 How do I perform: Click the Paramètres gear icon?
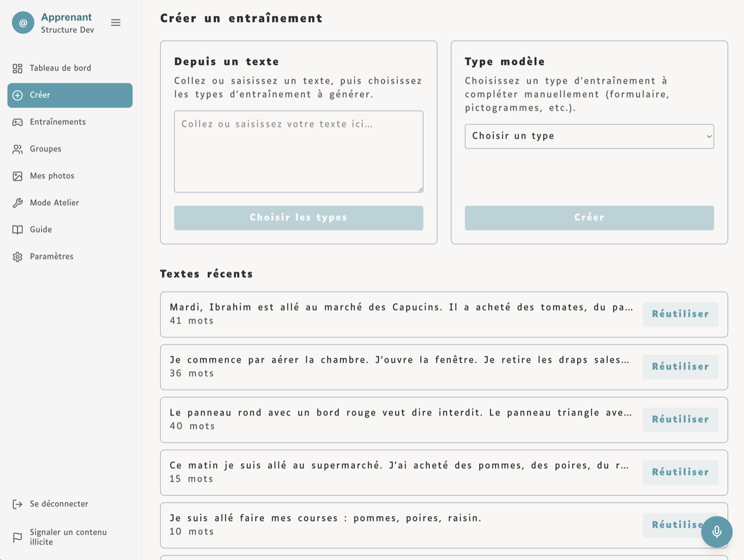click(x=18, y=256)
